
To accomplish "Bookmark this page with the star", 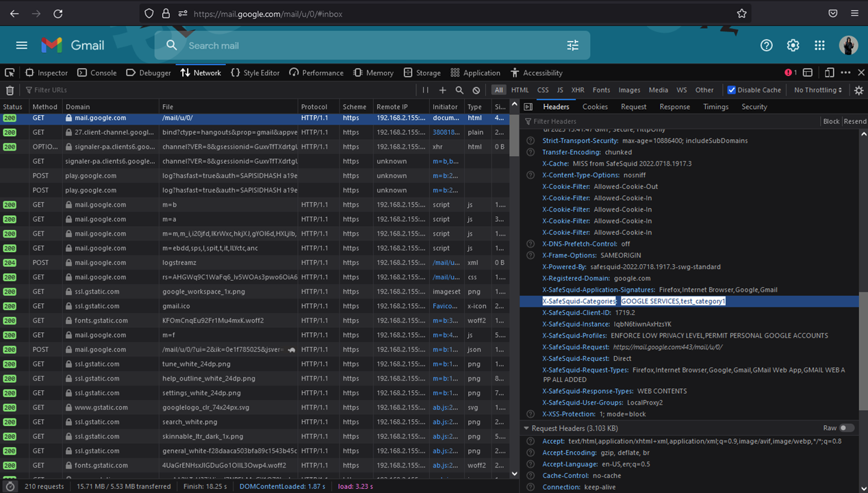I will click(741, 14).
